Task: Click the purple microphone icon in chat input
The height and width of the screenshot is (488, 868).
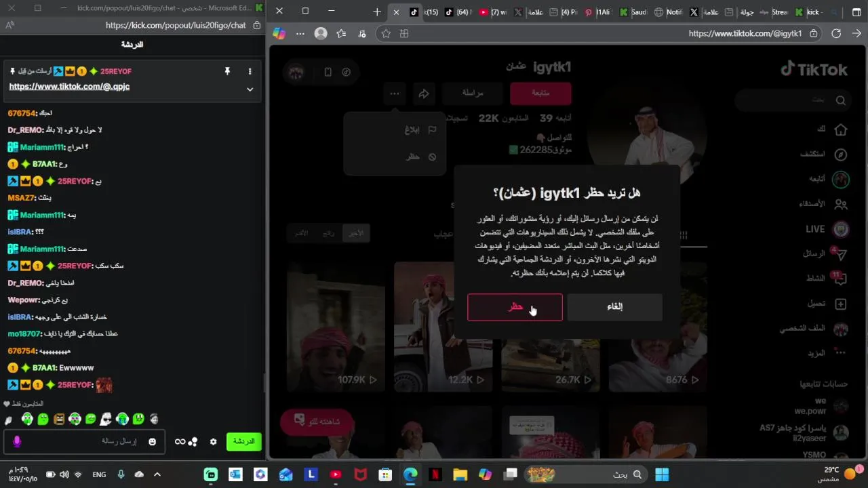Action: coord(17,442)
